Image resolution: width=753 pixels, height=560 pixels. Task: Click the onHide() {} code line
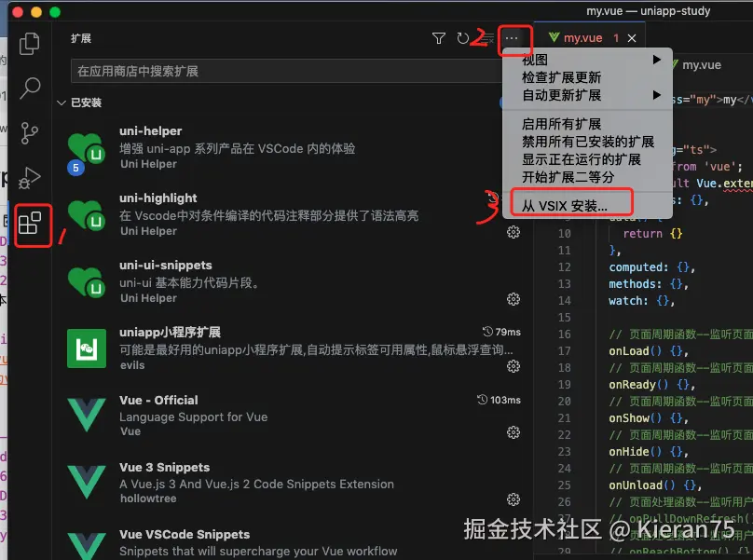(x=649, y=452)
